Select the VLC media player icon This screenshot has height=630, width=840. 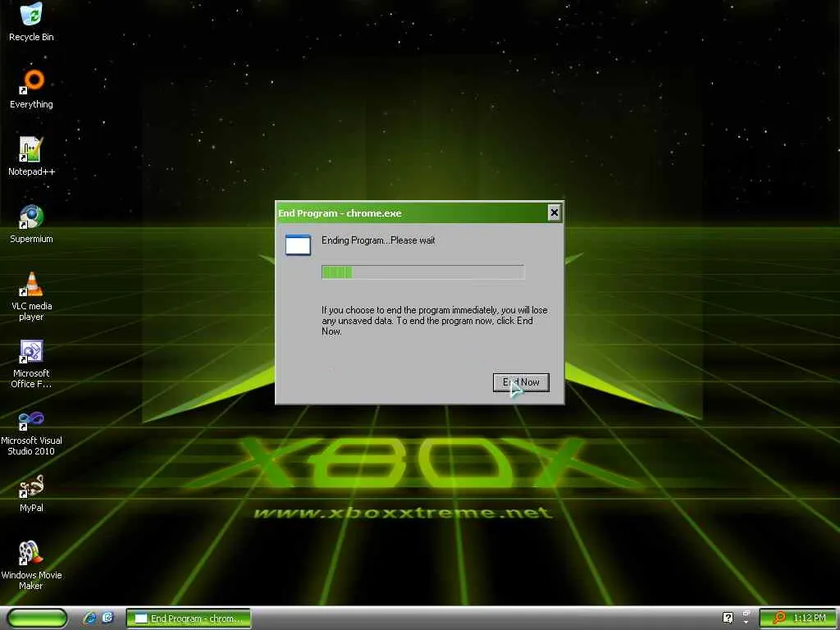31,295
